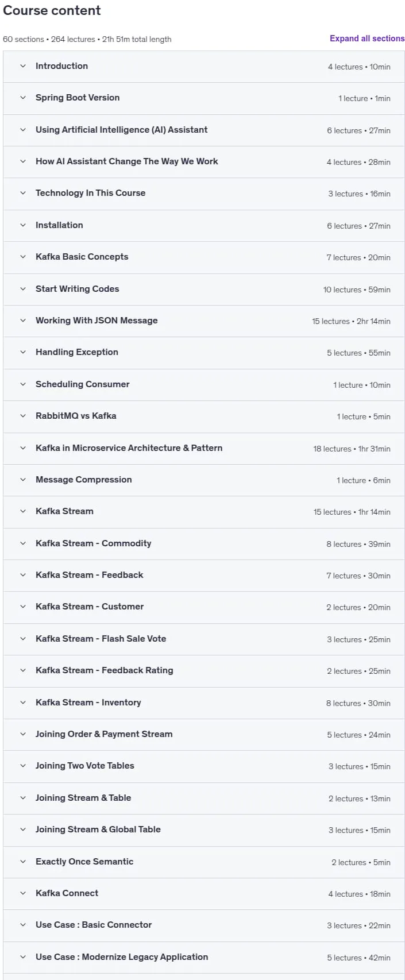Click chevron beside Spring Boot Version
The height and width of the screenshot is (980, 405).
(x=23, y=98)
